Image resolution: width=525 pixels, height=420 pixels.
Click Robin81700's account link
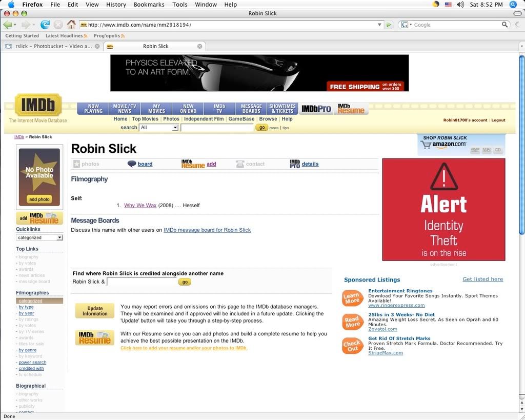(465, 120)
